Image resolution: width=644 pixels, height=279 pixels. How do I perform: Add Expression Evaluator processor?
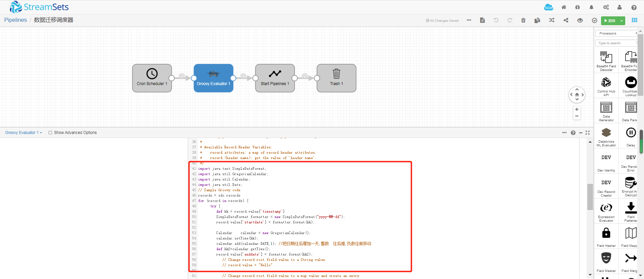pos(606,212)
